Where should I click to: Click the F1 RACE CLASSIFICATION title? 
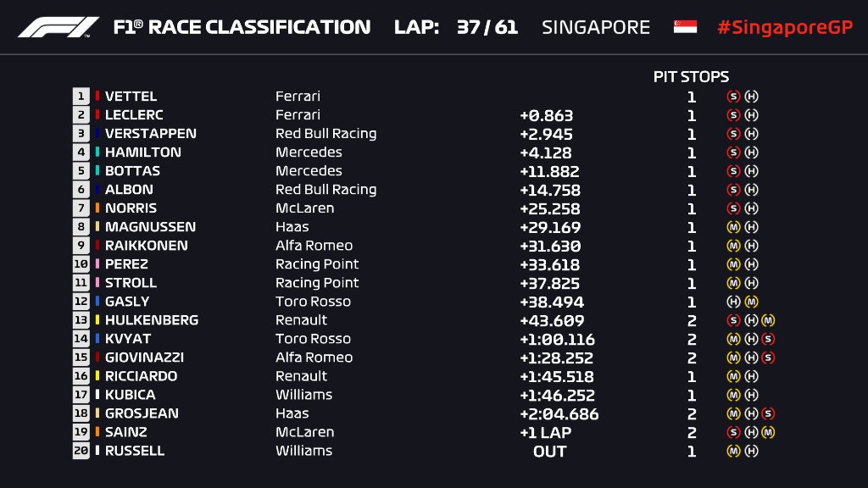click(x=242, y=27)
